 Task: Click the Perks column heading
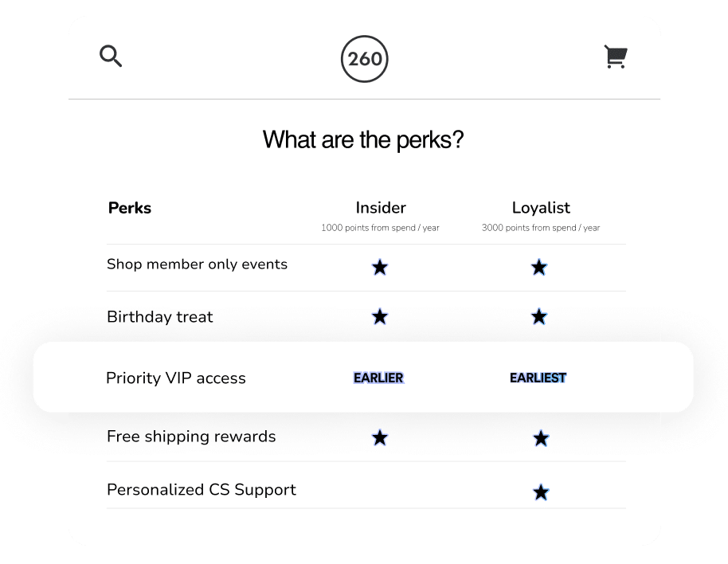[130, 208]
